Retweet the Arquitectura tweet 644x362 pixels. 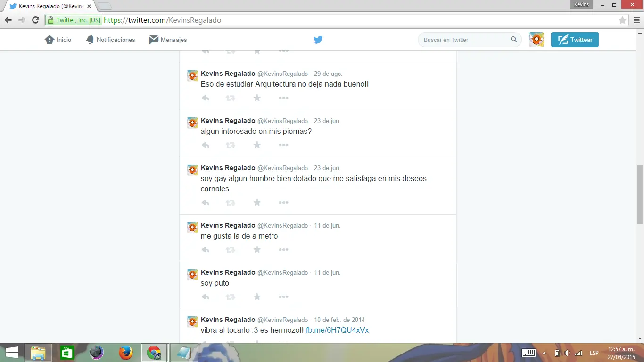tap(230, 98)
